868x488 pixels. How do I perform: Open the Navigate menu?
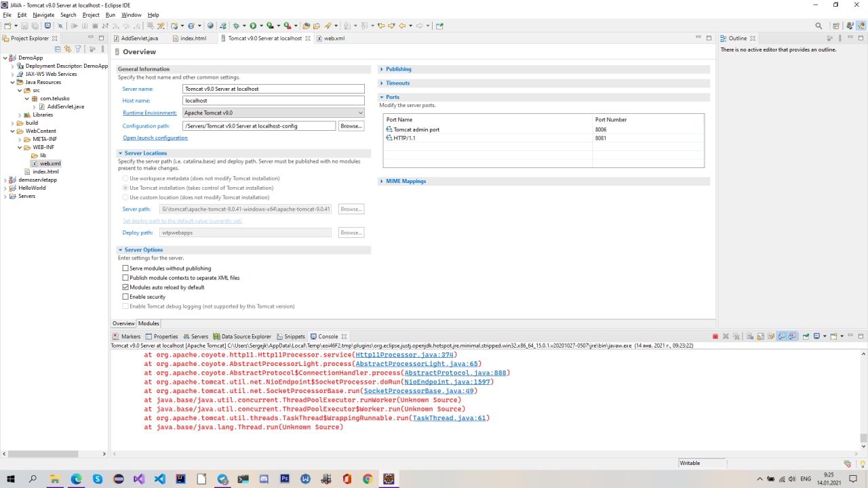coord(43,14)
